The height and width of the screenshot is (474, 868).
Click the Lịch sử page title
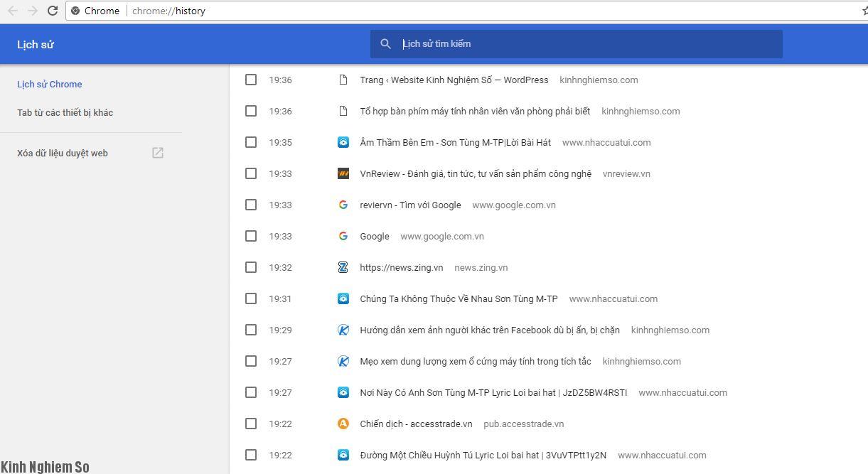tap(36, 44)
